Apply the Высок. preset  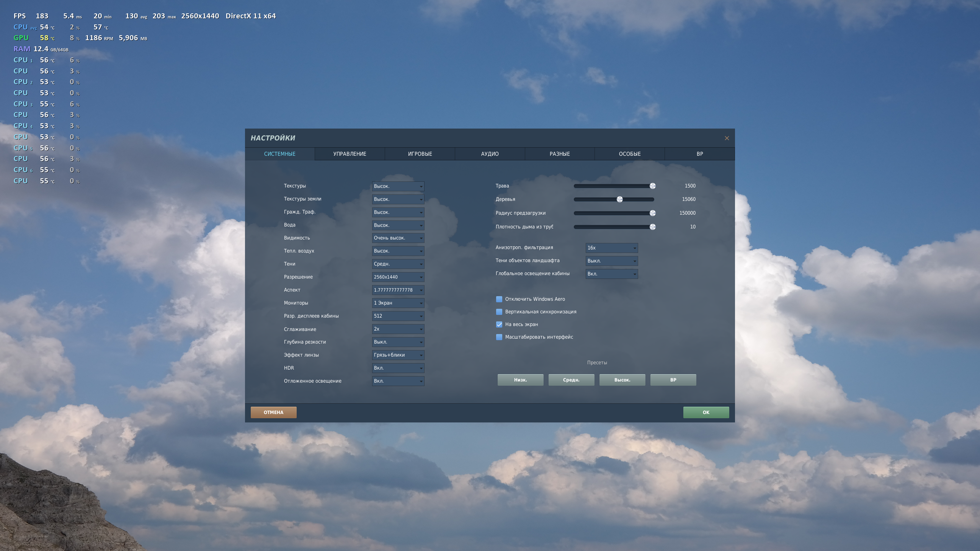[x=622, y=380]
